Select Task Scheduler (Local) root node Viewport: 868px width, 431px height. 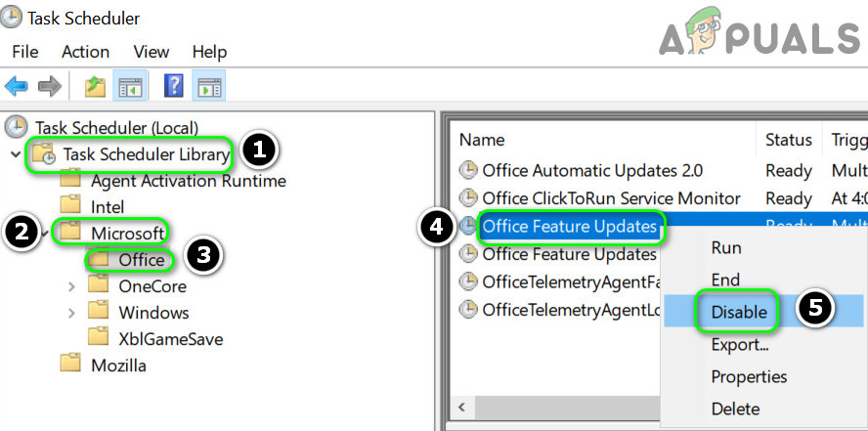(x=116, y=128)
